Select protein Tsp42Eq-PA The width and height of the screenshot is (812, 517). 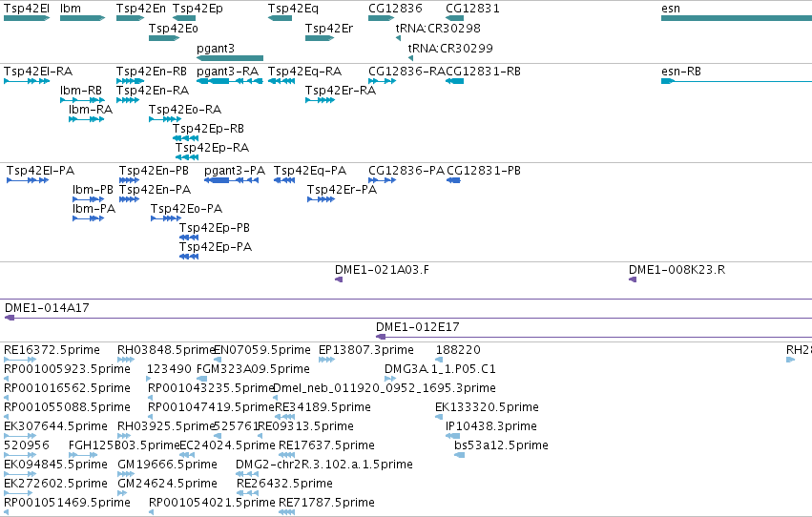[284, 180]
